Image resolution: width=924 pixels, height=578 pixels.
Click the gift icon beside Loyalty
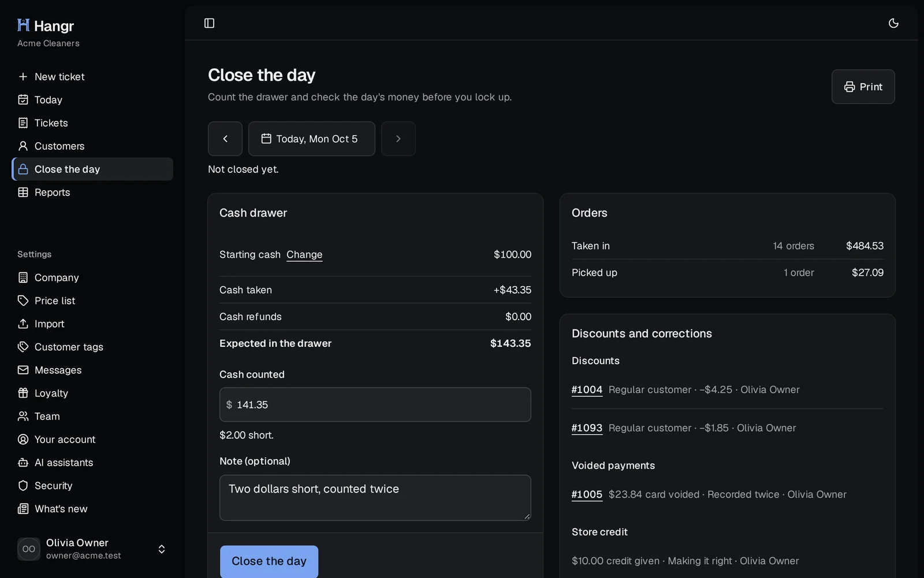tap(23, 393)
